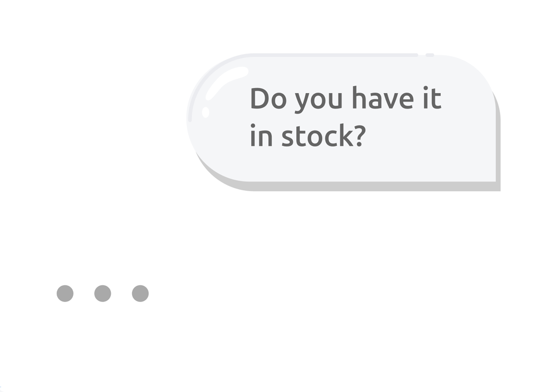Click the small round highlight spot on the bubble

[x=206, y=112]
